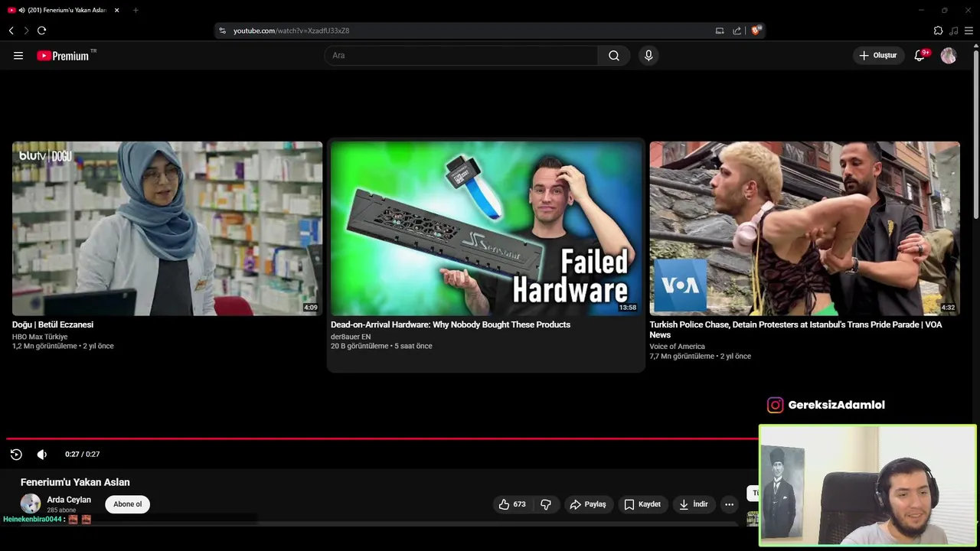Click the video title 'Fenerium'u Yakan Aslan'
This screenshot has height=551, width=980.
[x=75, y=482]
